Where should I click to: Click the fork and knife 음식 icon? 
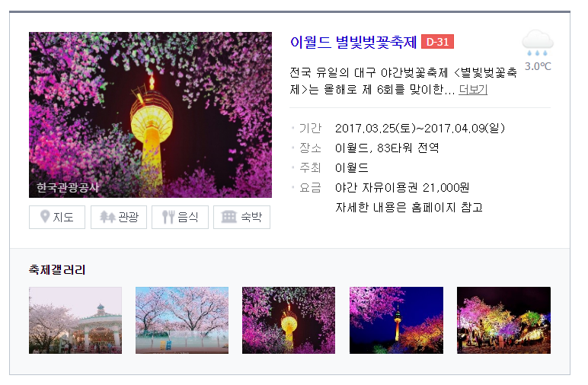pyautogui.click(x=168, y=217)
